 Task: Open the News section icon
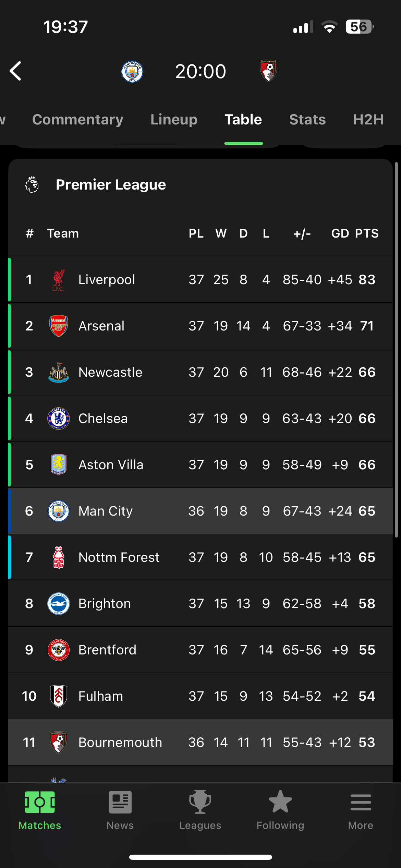(x=120, y=802)
